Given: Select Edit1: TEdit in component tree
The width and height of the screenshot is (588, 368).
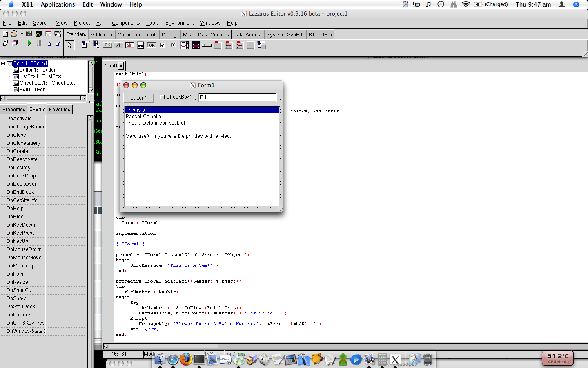Looking at the screenshot, I should (33, 90).
